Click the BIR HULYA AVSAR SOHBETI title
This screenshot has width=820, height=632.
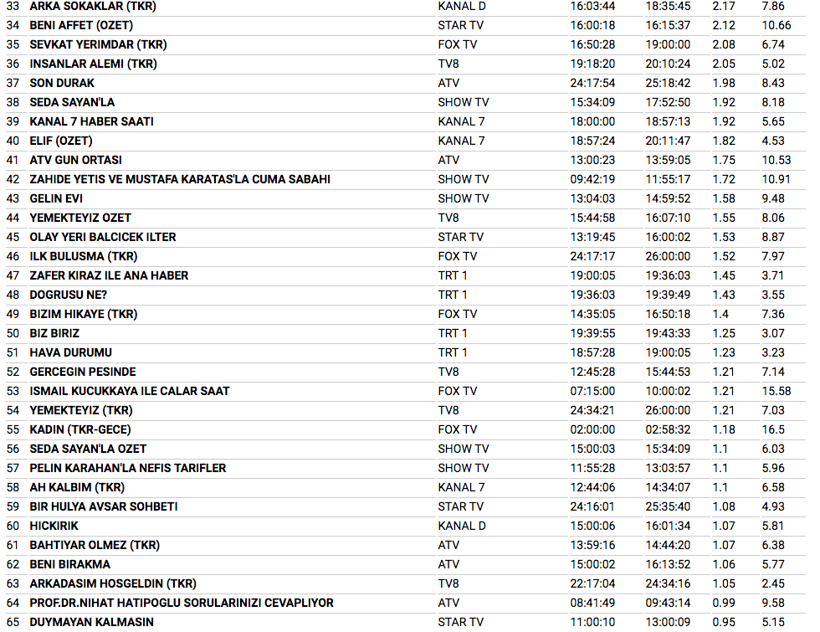click(103, 507)
